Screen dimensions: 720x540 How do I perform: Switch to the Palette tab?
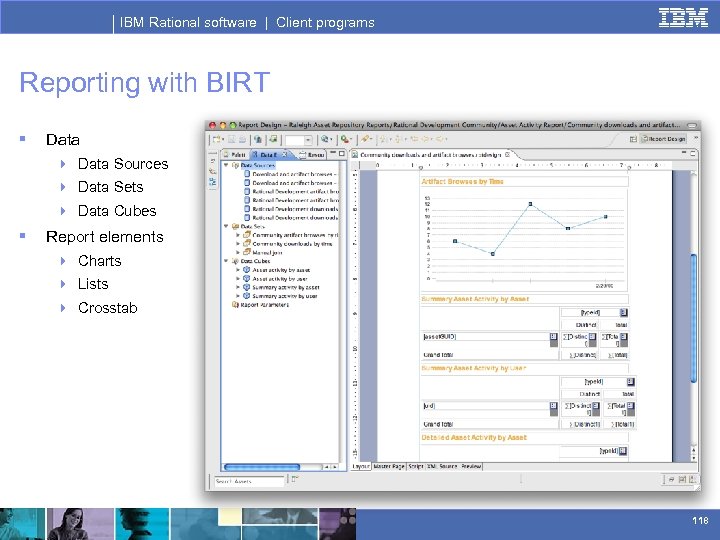[235, 154]
